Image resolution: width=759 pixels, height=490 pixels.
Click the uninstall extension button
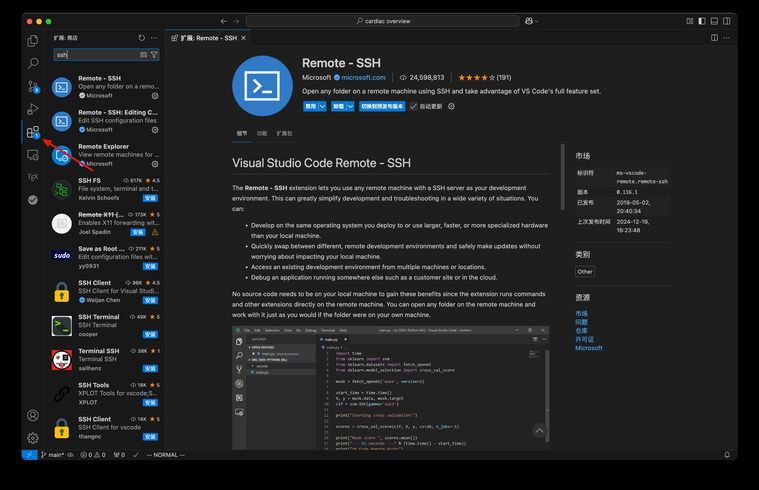click(338, 107)
